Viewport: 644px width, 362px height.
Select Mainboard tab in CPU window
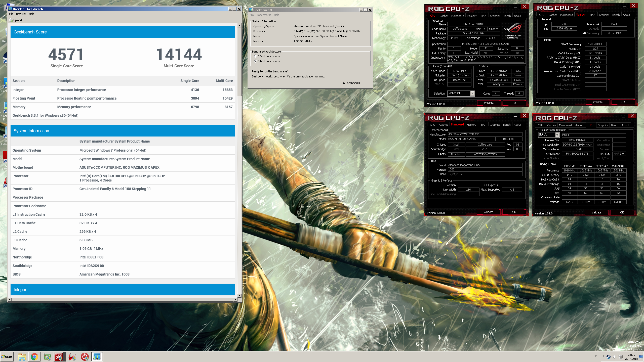tap(458, 16)
